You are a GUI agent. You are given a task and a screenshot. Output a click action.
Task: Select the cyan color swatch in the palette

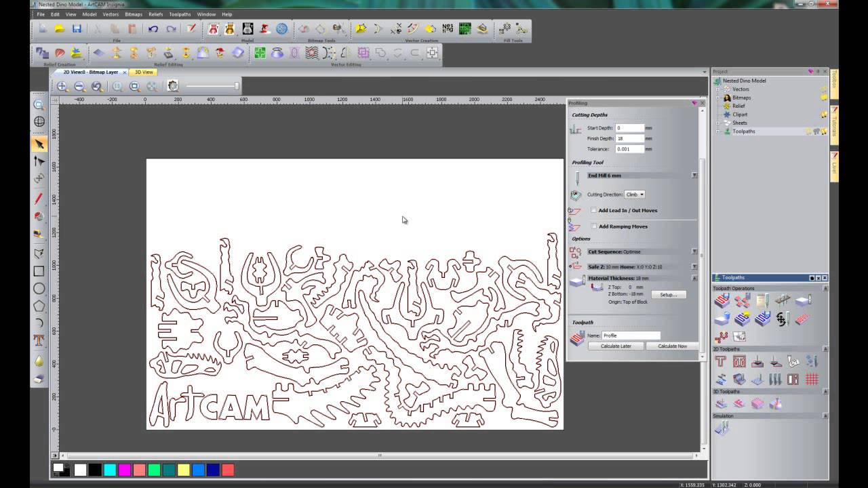coord(110,470)
